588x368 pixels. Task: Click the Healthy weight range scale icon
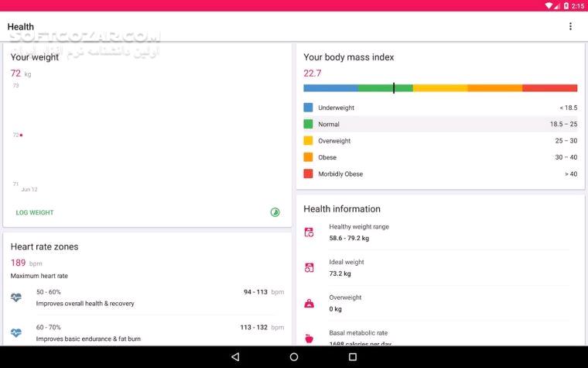click(x=309, y=232)
